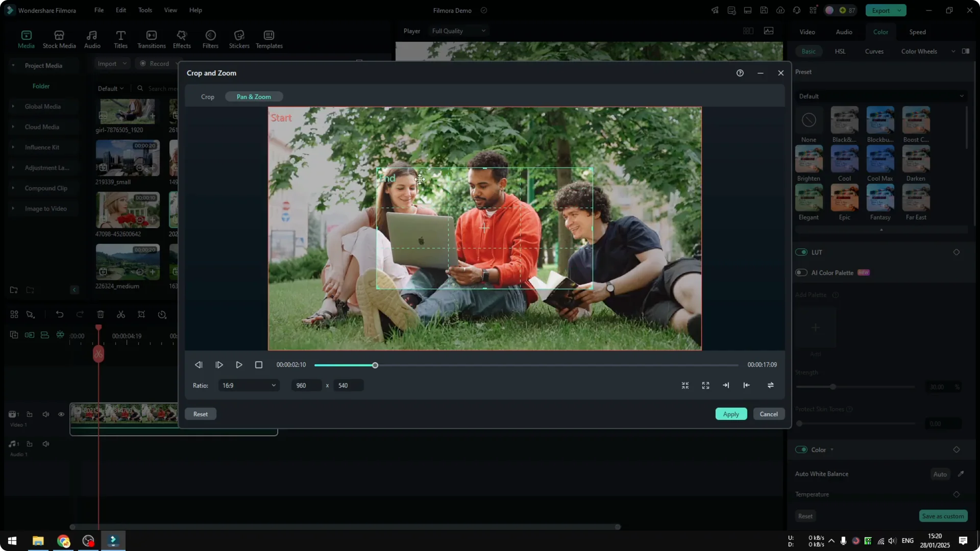Enable the AI Color Palette toggle
Image resolution: width=980 pixels, height=551 pixels.
coord(800,272)
